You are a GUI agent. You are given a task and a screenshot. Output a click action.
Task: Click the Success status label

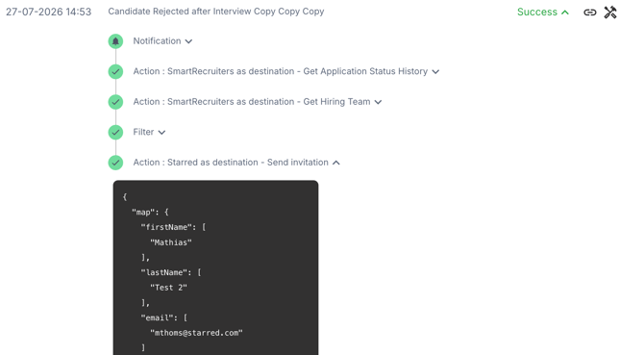click(x=536, y=12)
